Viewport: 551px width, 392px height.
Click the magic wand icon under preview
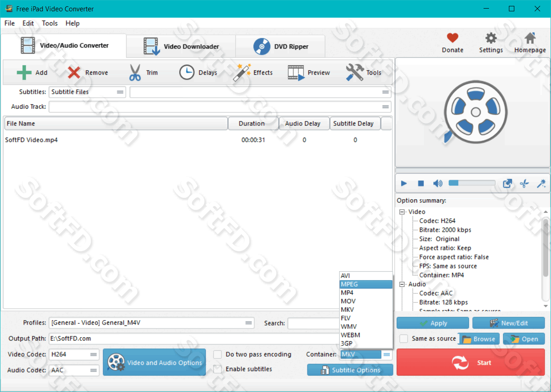click(541, 183)
